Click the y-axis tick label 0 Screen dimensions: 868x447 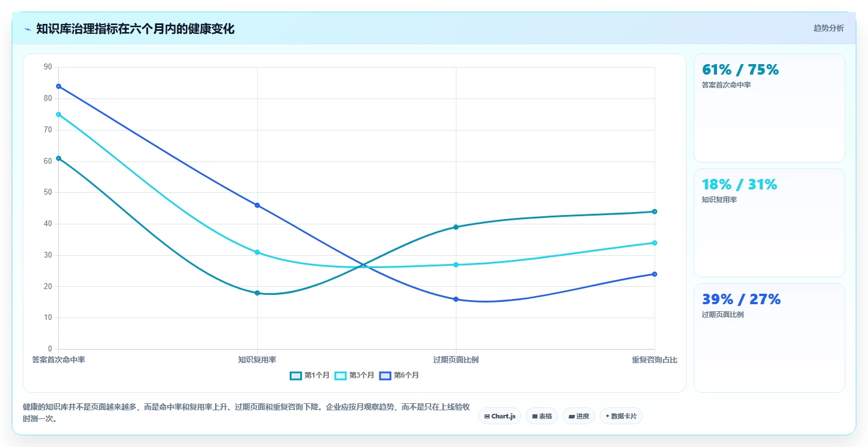coord(50,349)
